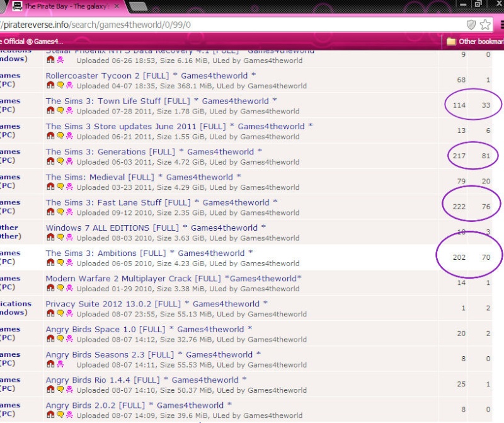
Task: Open comments icon for Windows 7 ALL EDITIONS
Action: (x=60, y=238)
